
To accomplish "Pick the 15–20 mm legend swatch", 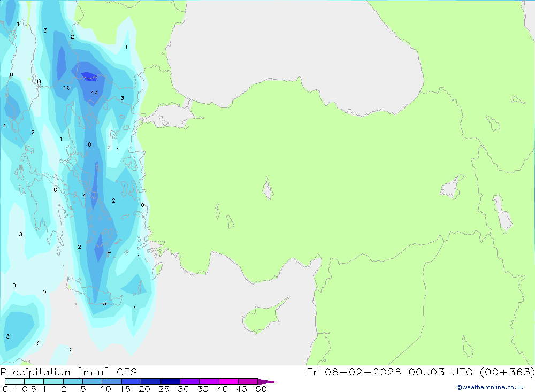I will [x=132, y=381].
